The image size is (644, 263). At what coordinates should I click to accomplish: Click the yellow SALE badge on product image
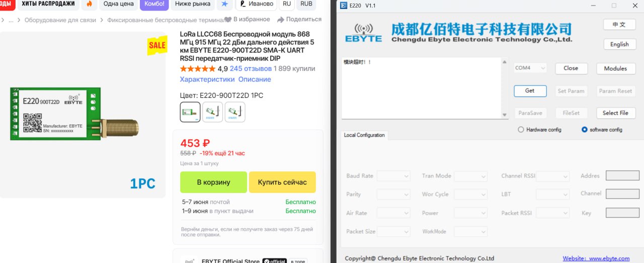(x=157, y=45)
